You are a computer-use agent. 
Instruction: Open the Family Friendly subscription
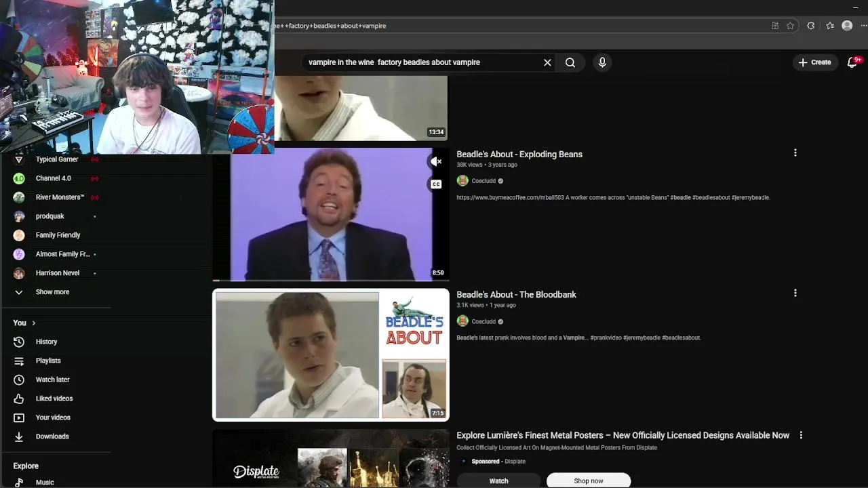click(57, 235)
